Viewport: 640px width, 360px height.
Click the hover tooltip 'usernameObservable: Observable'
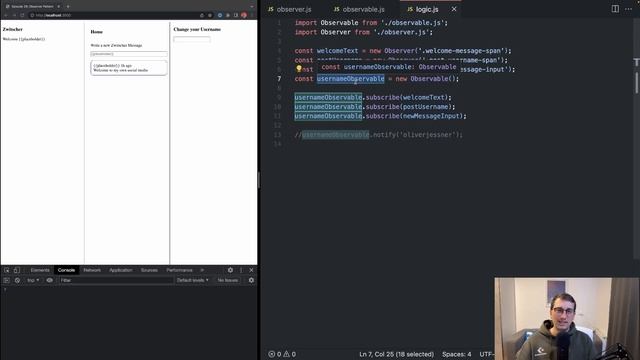coord(388,67)
